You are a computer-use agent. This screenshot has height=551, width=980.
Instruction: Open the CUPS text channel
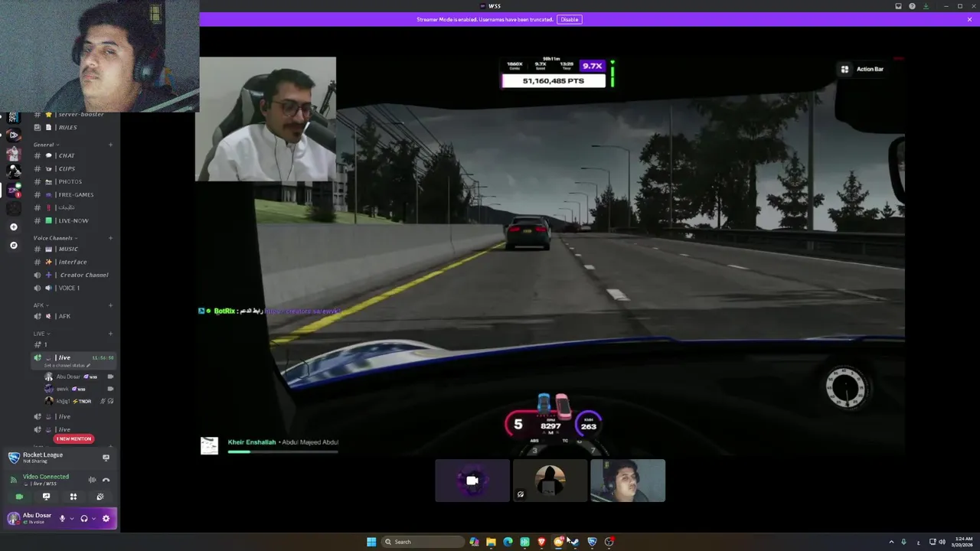(73, 168)
